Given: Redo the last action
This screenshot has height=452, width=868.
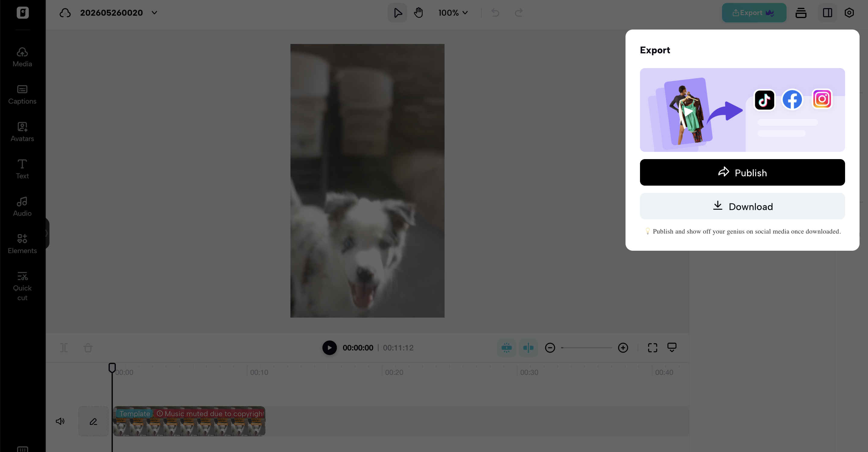Looking at the screenshot, I should 518,13.
